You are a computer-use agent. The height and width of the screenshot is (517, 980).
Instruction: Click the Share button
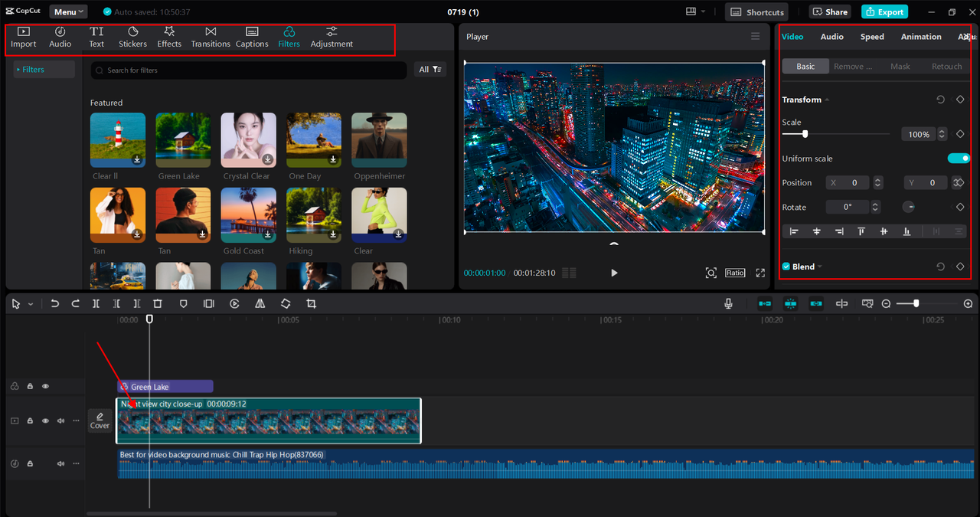pos(830,11)
